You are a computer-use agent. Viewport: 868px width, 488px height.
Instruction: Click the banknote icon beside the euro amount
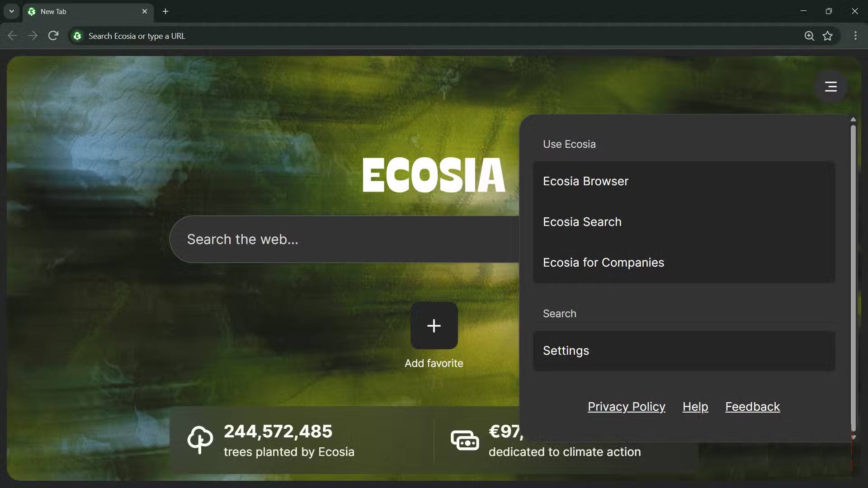click(x=465, y=440)
